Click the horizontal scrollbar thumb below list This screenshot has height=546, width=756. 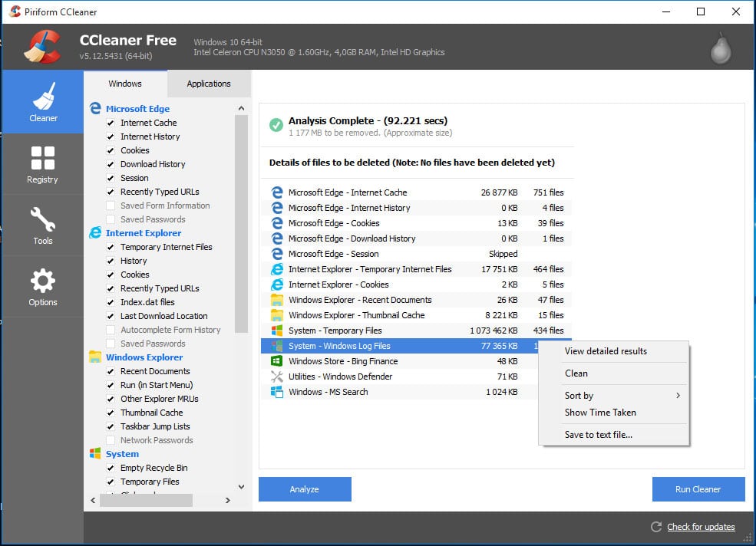point(146,500)
